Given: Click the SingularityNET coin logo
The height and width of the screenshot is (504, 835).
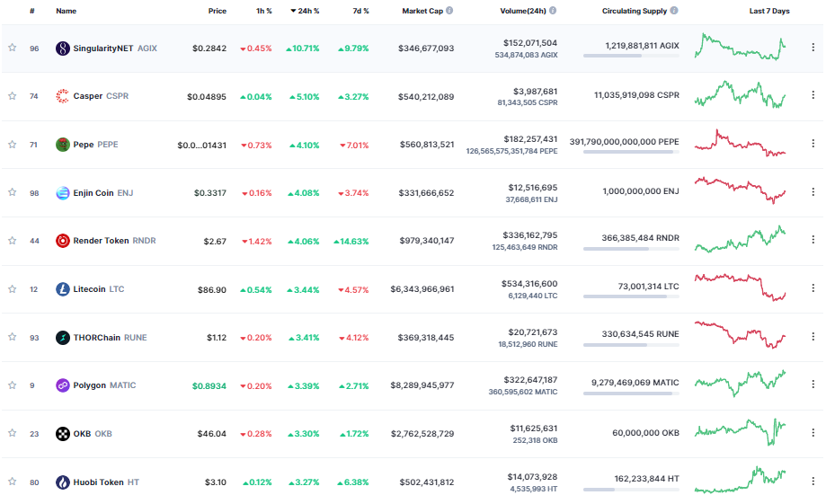Looking at the screenshot, I should coord(63,49).
